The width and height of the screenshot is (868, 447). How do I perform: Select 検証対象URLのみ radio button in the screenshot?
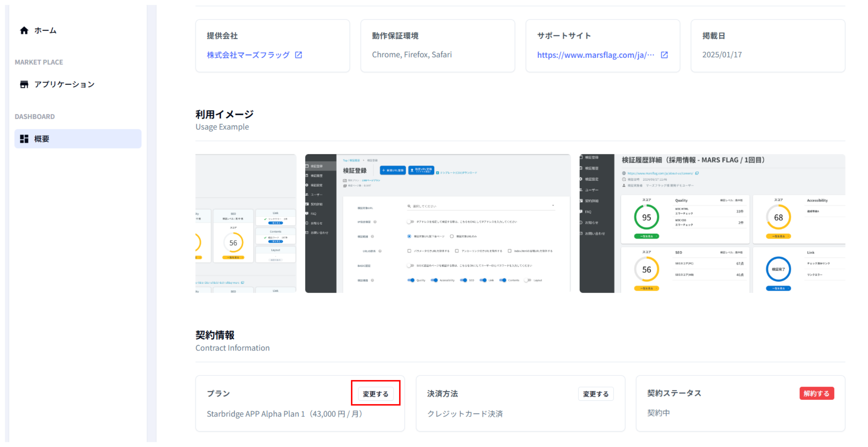tap(452, 236)
